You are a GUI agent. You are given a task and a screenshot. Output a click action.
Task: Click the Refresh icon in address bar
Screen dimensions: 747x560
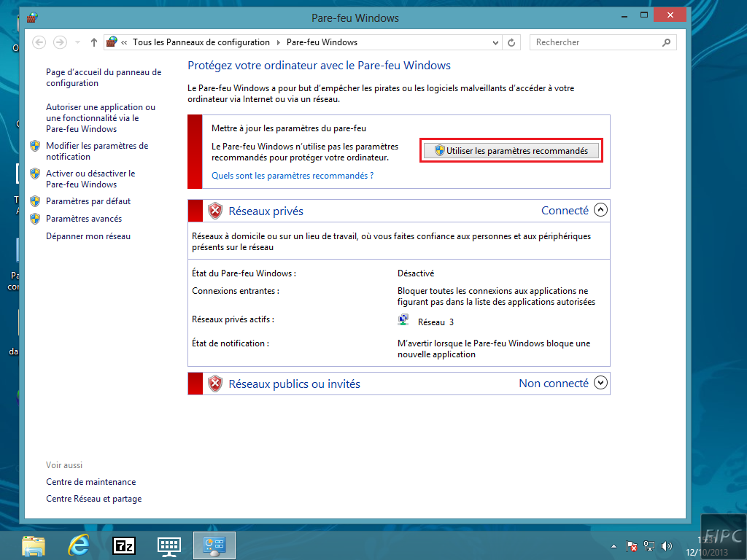pyautogui.click(x=512, y=42)
